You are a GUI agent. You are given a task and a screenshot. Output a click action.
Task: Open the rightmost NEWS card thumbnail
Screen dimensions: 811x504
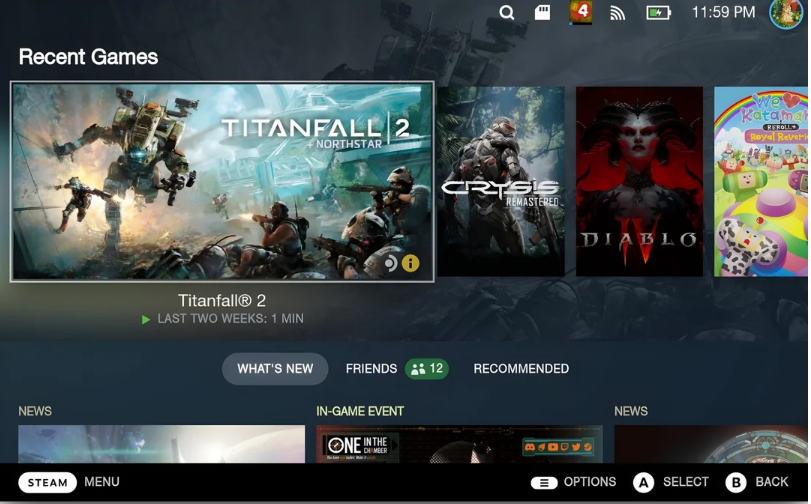click(x=711, y=444)
